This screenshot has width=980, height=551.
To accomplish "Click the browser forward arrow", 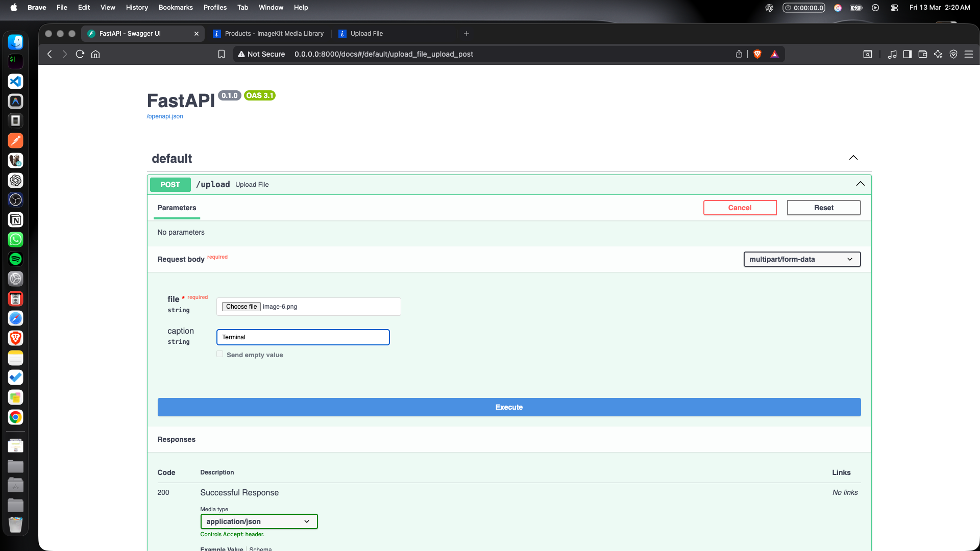I will coord(65,54).
